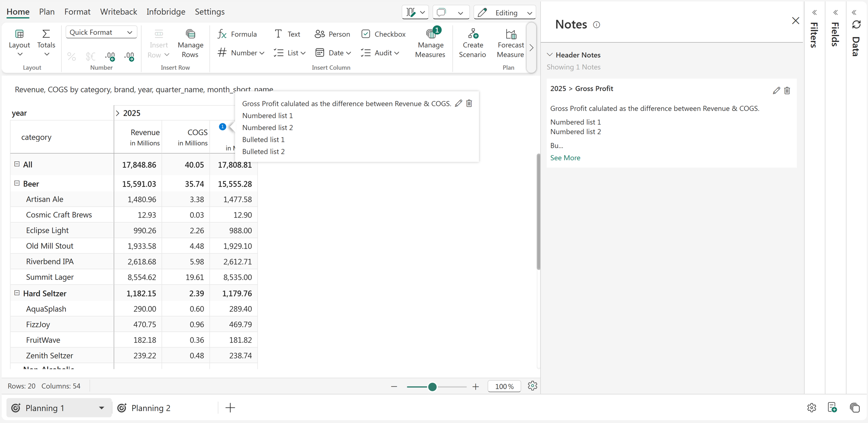Viewport: 868px width, 423px height.
Task: Insert a Checkbox column
Action: coord(383,34)
